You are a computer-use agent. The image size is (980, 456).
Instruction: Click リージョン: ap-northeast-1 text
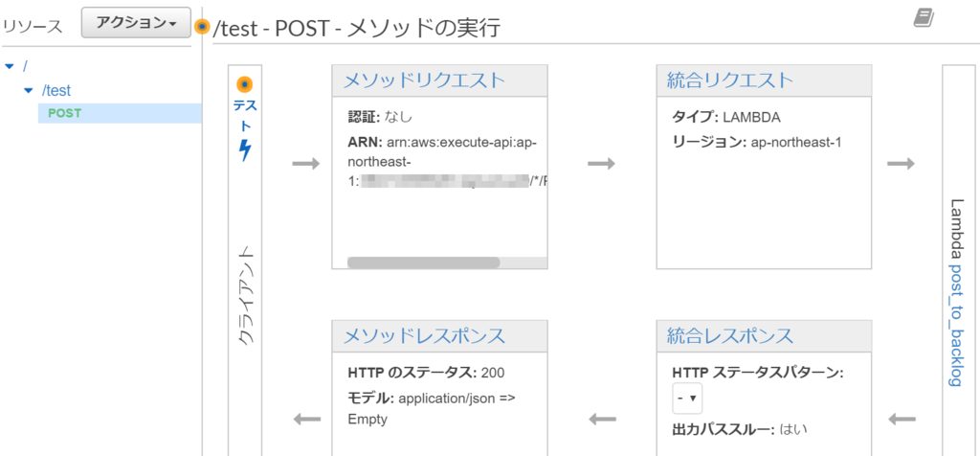click(x=757, y=142)
